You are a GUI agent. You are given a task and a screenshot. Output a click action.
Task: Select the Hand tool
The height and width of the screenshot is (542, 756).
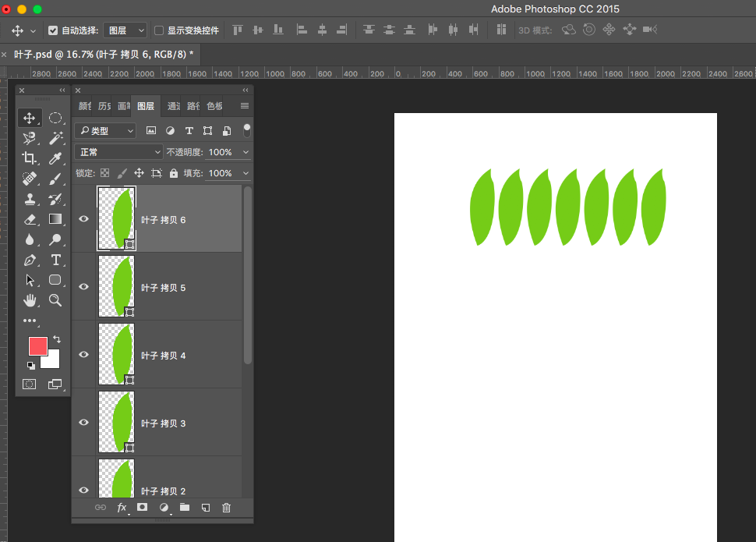(x=30, y=300)
